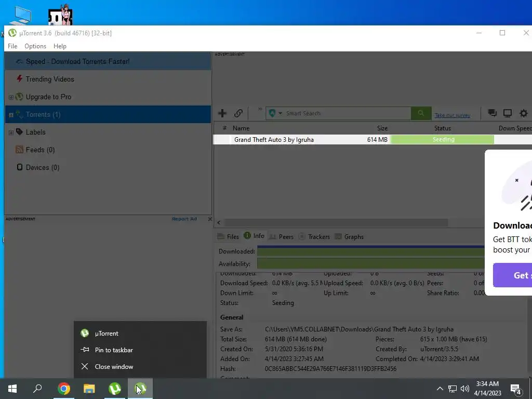Open the Take our survey link
This screenshot has height=399, width=532.
(x=453, y=115)
